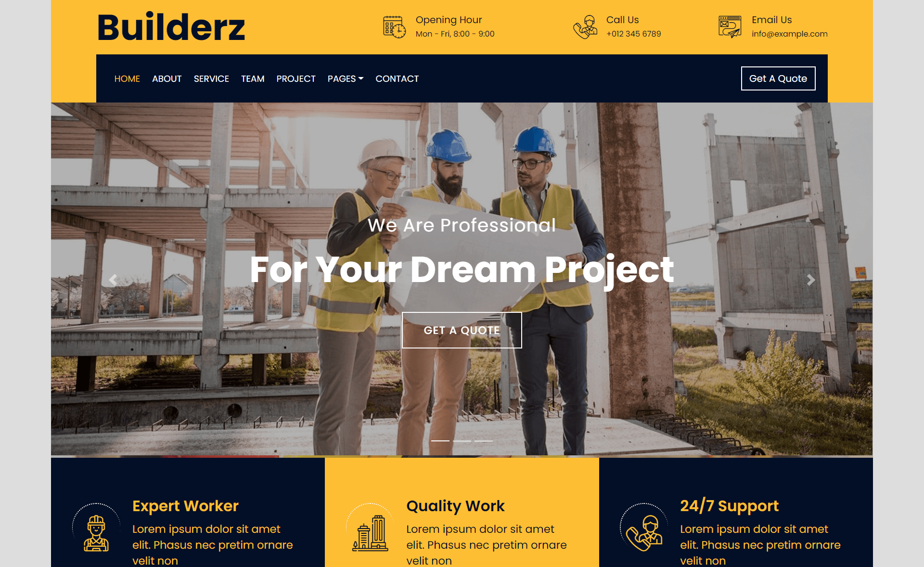The image size is (924, 567).
Task: Select the HOME navigation menu item
Action: pyautogui.click(x=128, y=78)
